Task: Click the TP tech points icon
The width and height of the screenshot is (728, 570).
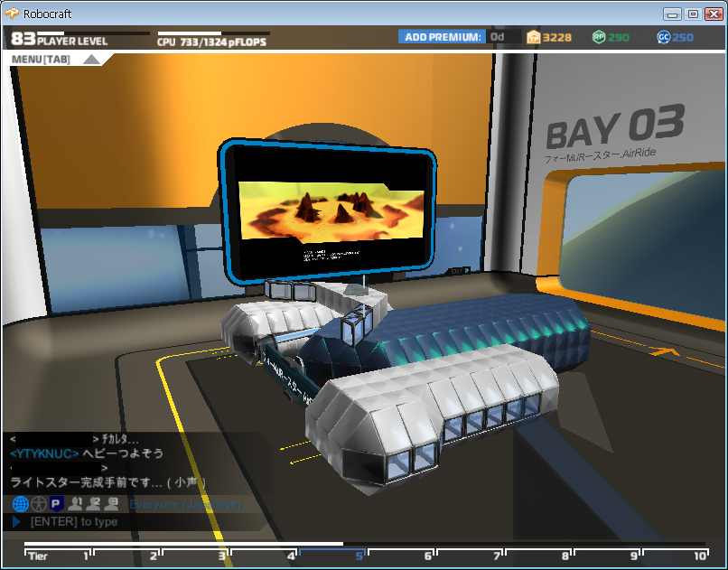Action: pyautogui.click(x=534, y=37)
